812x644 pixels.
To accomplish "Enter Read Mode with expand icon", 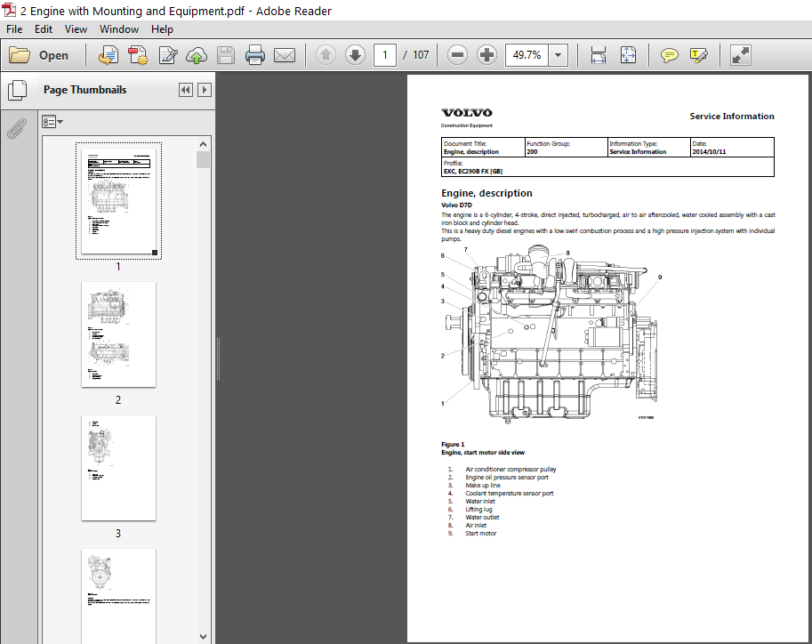I will coord(741,55).
